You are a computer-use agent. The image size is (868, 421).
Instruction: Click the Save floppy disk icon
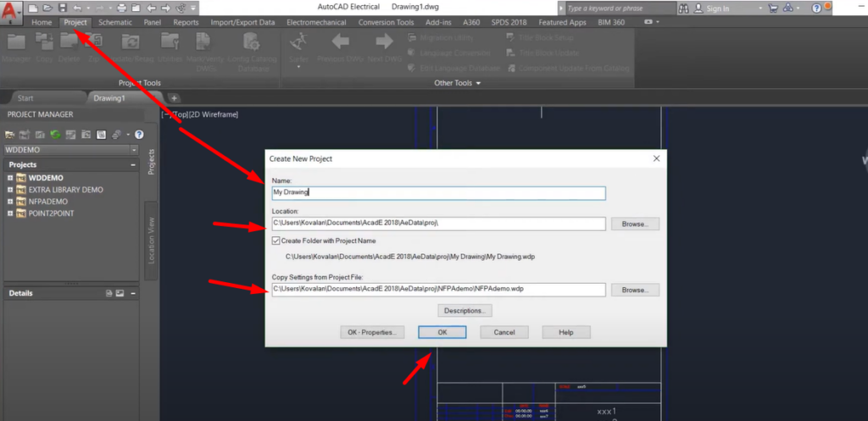coord(63,8)
